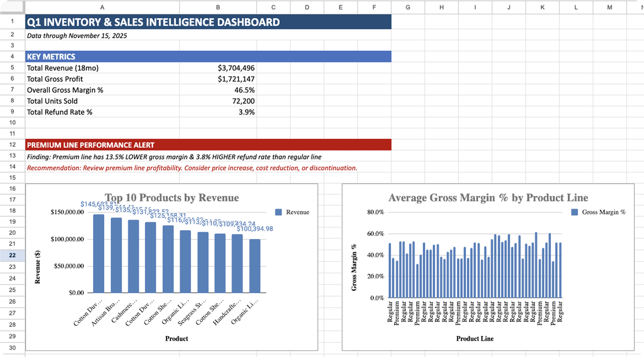Viewport: 644px width, 357px height.
Task: Click the select-all corner above row 1
Action: [x=12, y=7]
